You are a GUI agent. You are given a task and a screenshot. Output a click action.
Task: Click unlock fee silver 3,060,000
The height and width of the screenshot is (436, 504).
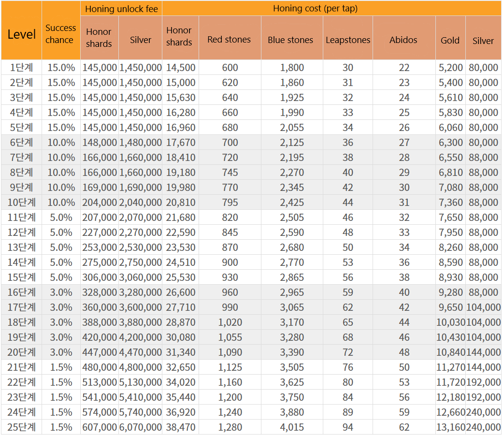coord(141,277)
